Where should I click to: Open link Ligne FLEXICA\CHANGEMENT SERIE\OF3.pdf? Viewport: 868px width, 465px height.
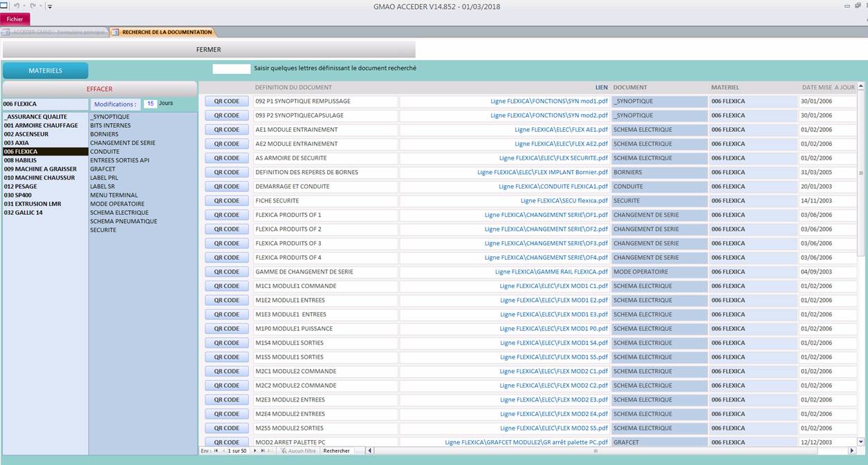(x=546, y=243)
